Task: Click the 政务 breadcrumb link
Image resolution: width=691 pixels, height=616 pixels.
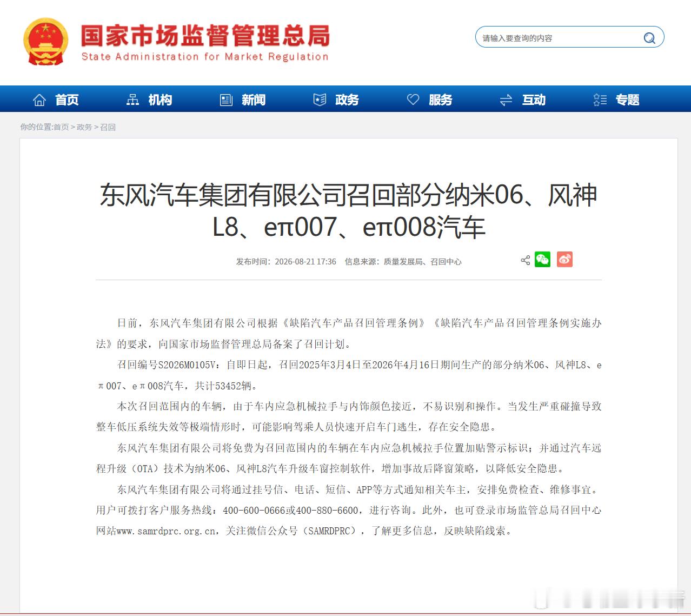Action: 84,127
